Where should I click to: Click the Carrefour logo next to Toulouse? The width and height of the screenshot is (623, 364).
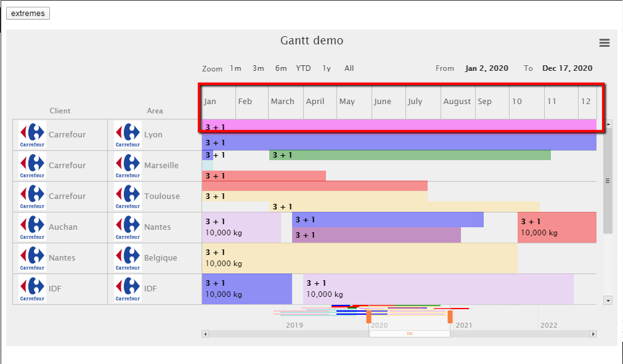(x=127, y=196)
